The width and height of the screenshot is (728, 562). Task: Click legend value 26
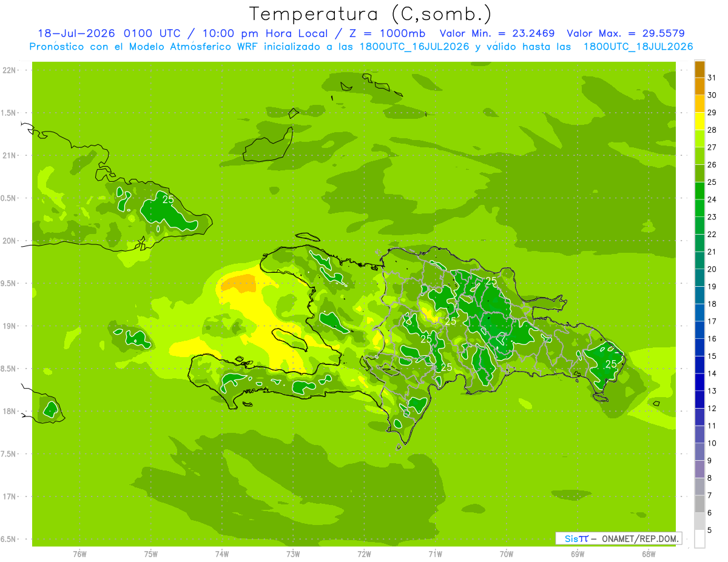click(x=712, y=165)
